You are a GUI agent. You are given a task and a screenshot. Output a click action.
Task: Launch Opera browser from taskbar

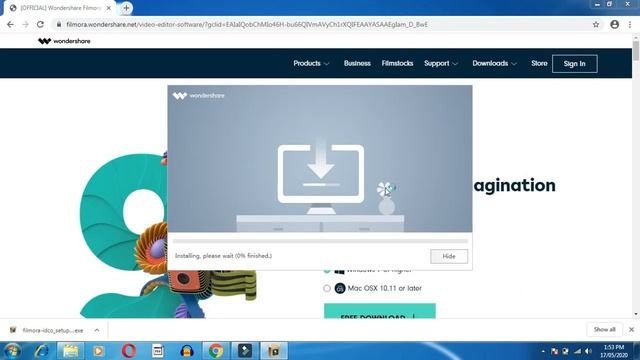coord(129,351)
